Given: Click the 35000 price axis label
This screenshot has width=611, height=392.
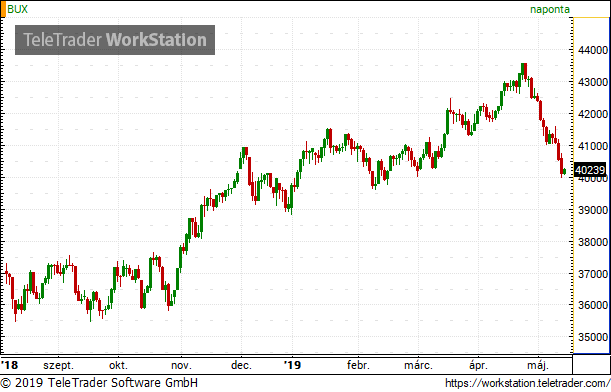Looking at the screenshot, I should 593,337.
